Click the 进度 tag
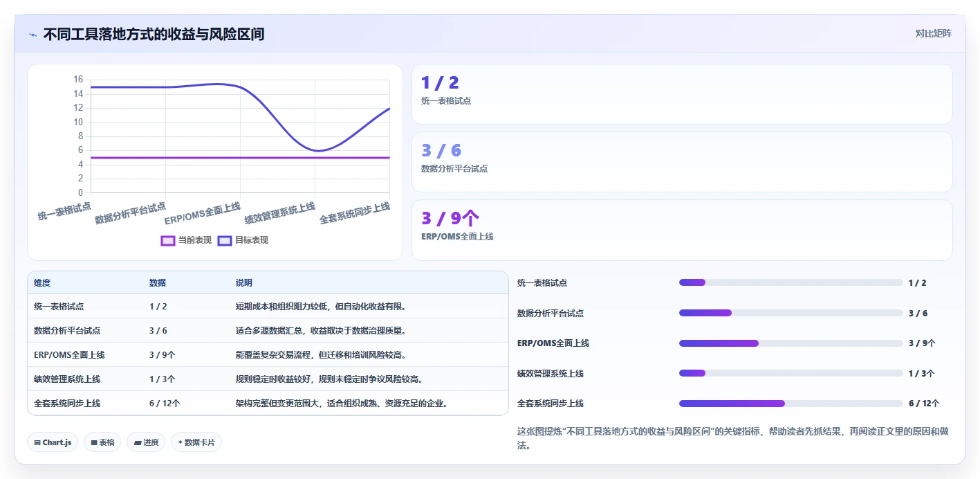This screenshot has width=980, height=479. pyautogui.click(x=146, y=442)
